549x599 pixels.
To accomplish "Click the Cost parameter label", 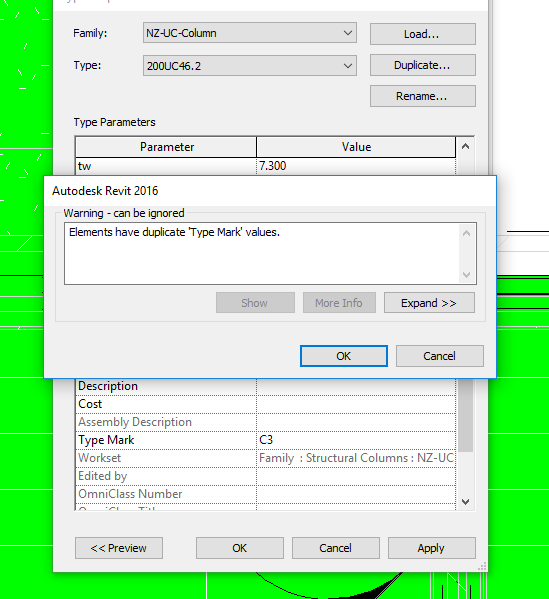I will click(90, 404).
